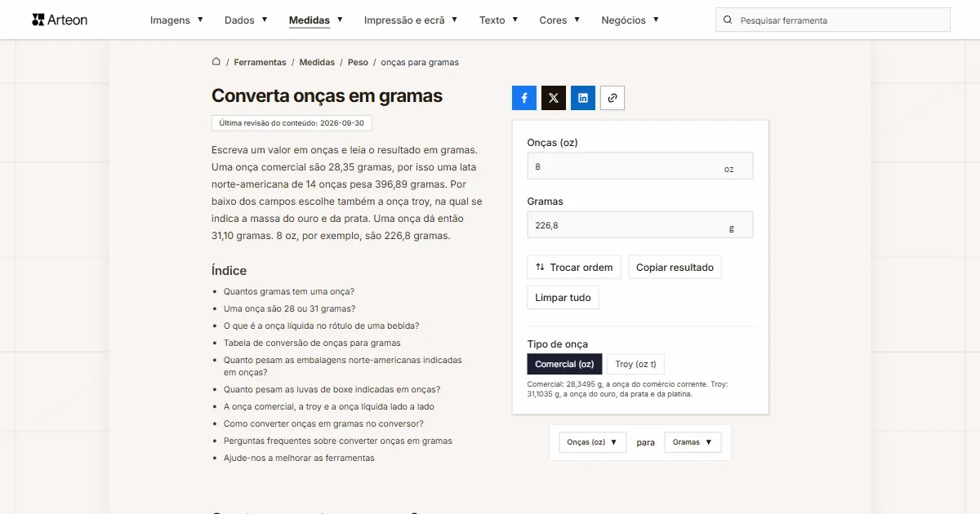980x514 pixels.
Task: Open the Ferramentas breadcrumb link
Action: click(260, 62)
